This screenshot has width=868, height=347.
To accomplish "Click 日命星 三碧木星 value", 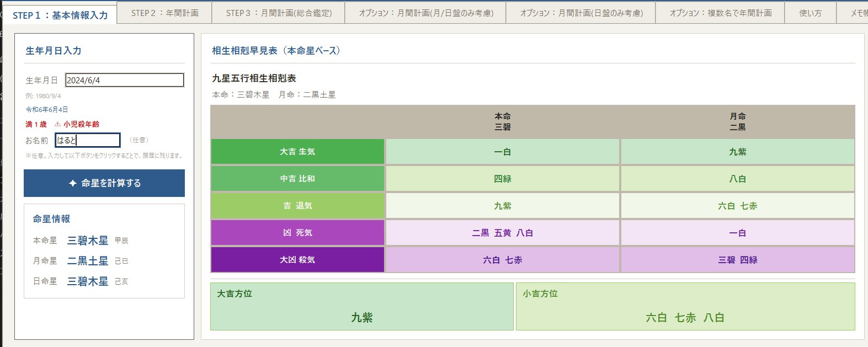I will point(88,281).
